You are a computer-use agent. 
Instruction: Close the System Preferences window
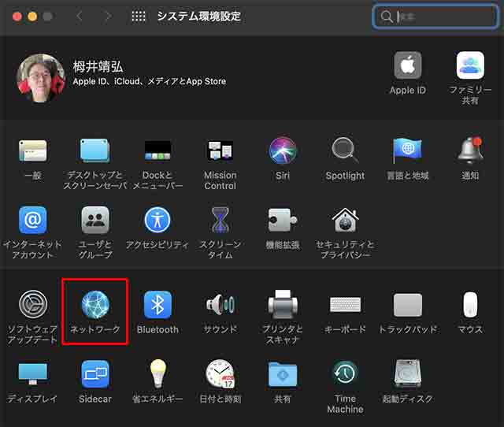(x=17, y=16)
